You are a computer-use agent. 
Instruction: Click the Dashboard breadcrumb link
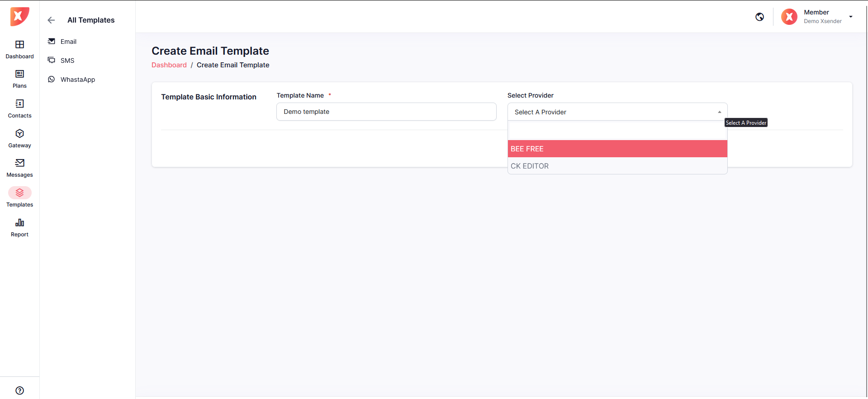(169, 65)
